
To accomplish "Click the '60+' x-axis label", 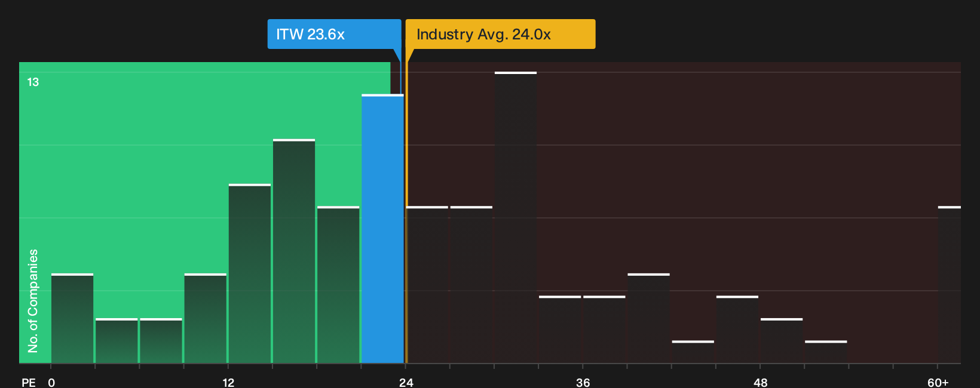I will (938, 382).
